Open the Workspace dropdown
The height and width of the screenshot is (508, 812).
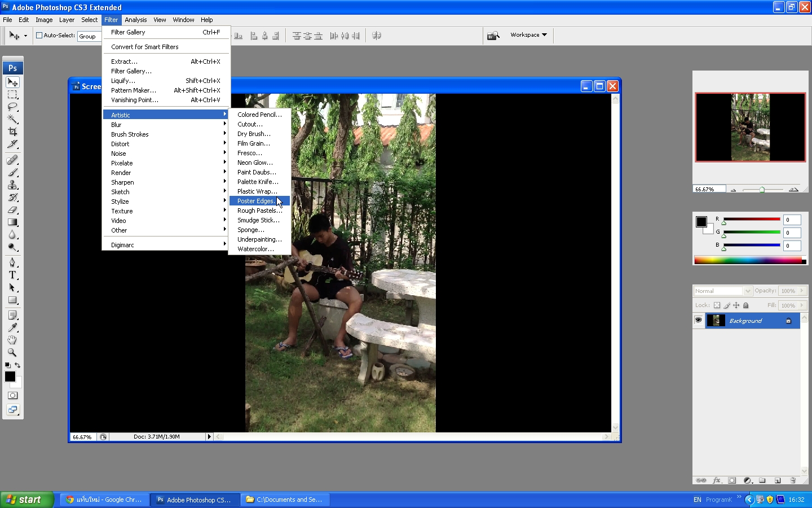tap(528, 35)
